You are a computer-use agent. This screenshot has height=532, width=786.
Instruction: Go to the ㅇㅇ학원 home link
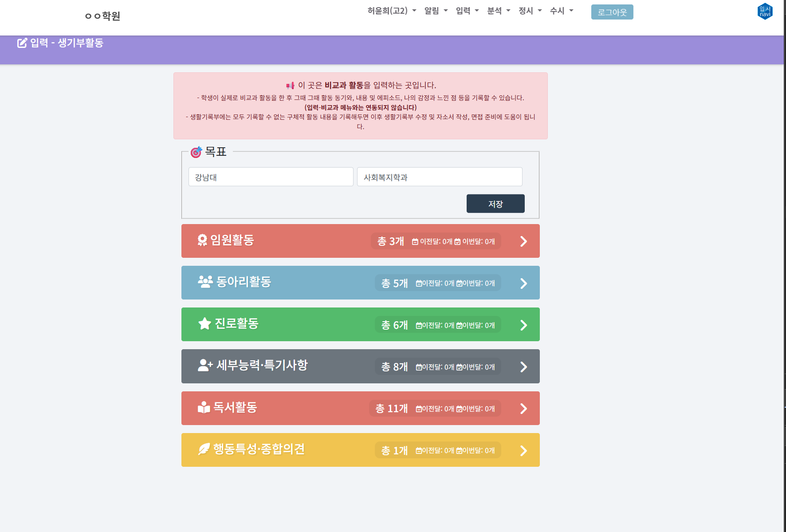102,16
